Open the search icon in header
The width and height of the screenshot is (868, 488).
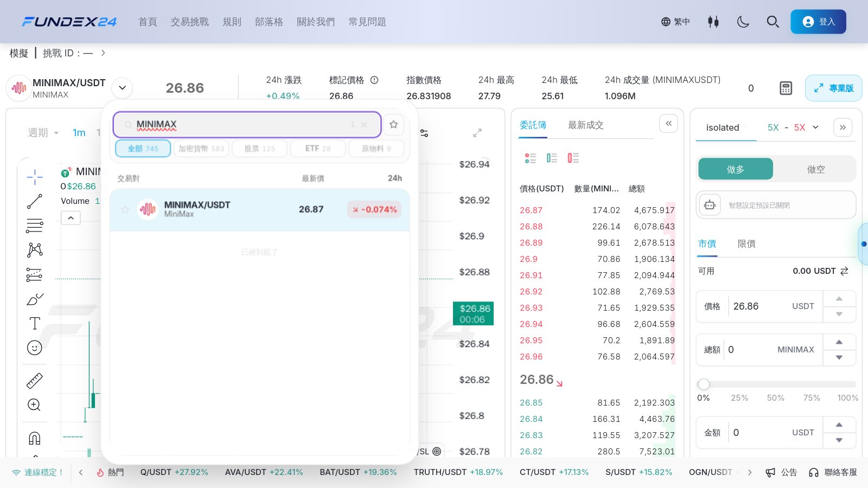(773, 22)
